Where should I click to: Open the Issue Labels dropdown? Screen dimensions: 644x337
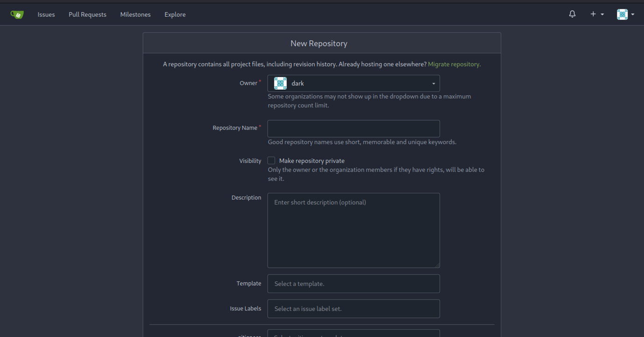[x=353, y=309]
